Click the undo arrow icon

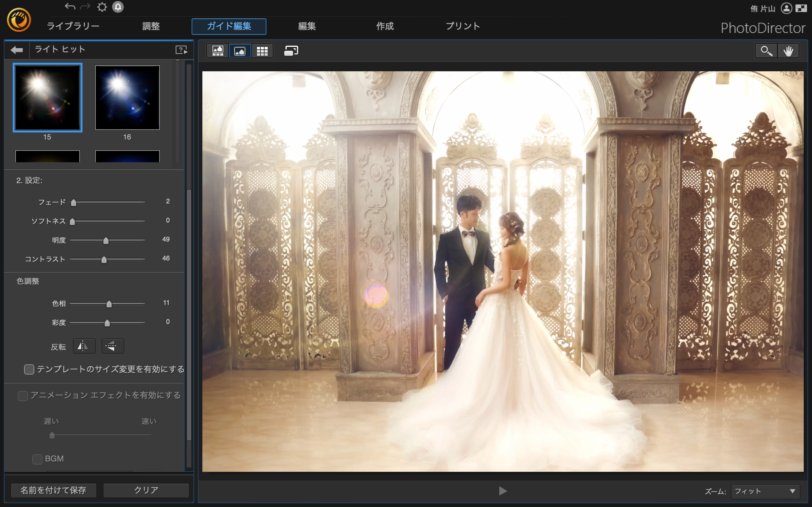coord(70,7)
